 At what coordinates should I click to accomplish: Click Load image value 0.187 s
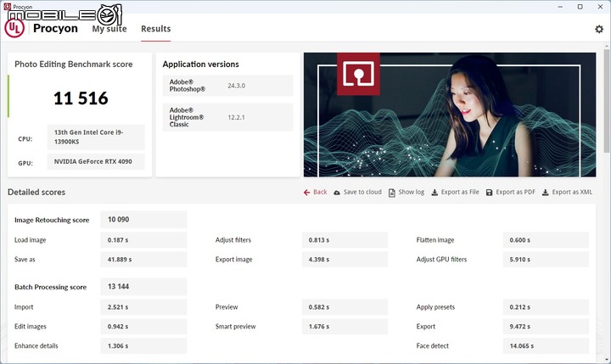143,240
